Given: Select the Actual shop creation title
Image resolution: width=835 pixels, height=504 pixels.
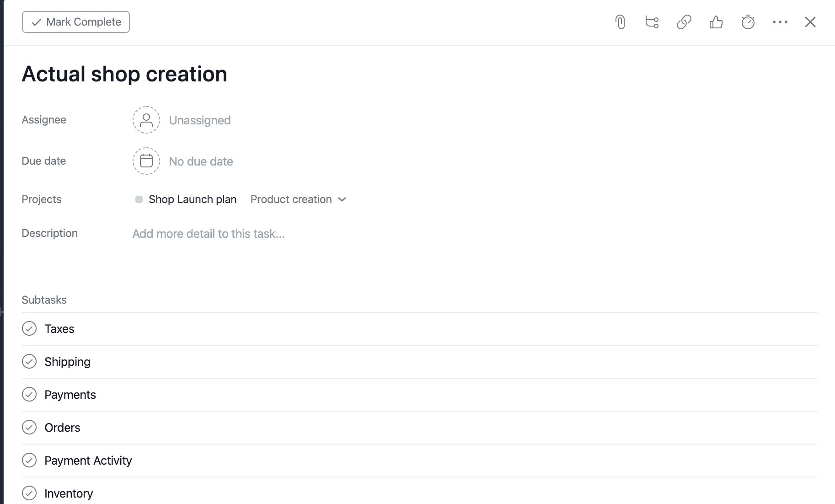Looking at the screenshot, I should point(124,74).
